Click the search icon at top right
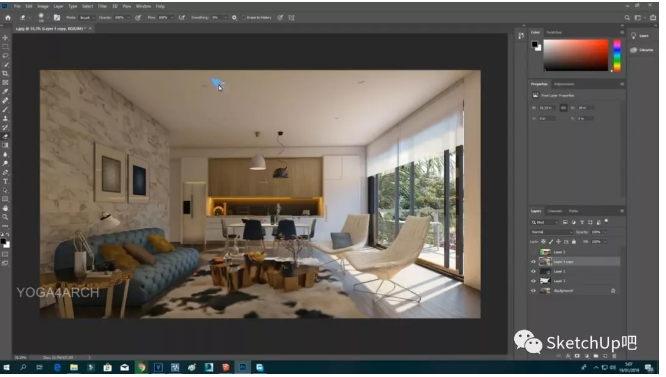This screenshot has height=377, width=666. (627, 17)
